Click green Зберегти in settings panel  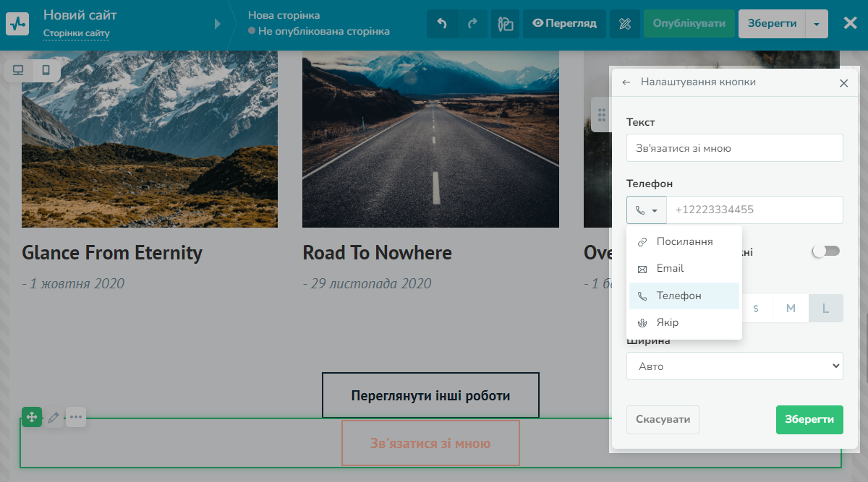click(809, 419)
